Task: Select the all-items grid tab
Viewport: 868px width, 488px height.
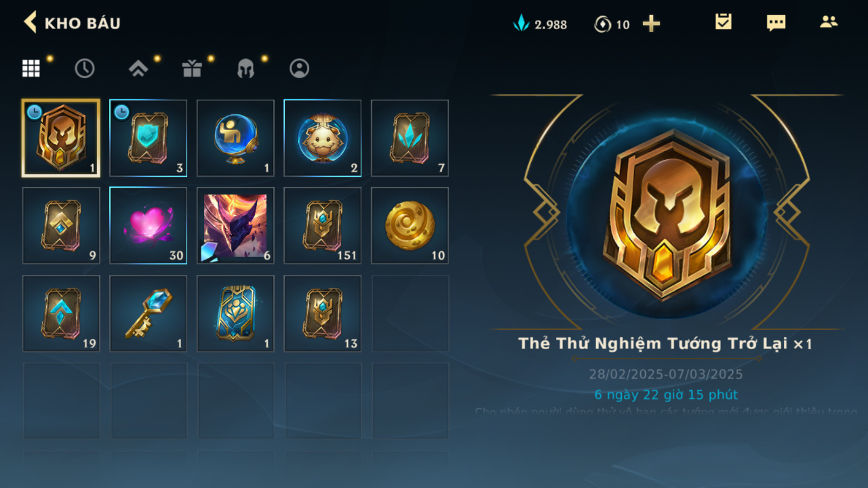Action: coord(31,68)
